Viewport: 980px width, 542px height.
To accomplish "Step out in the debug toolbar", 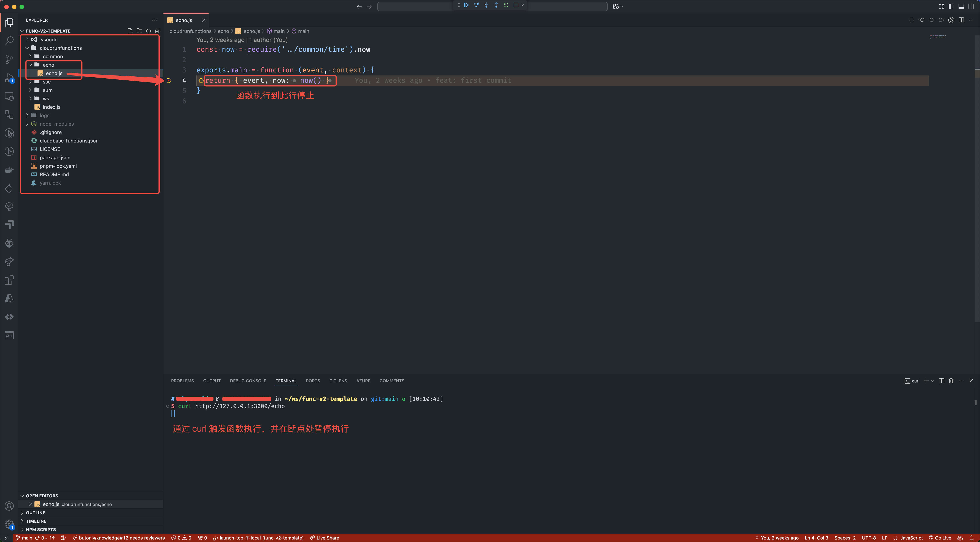I will pos(496,5).
